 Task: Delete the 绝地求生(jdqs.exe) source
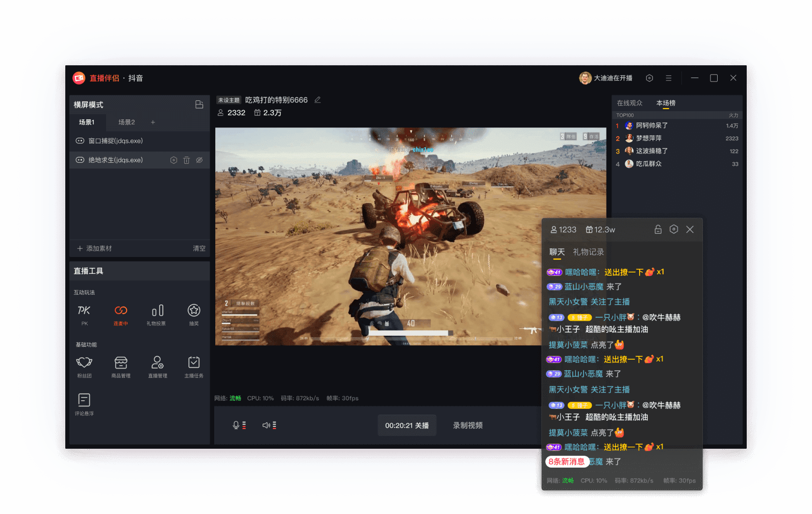187,160
